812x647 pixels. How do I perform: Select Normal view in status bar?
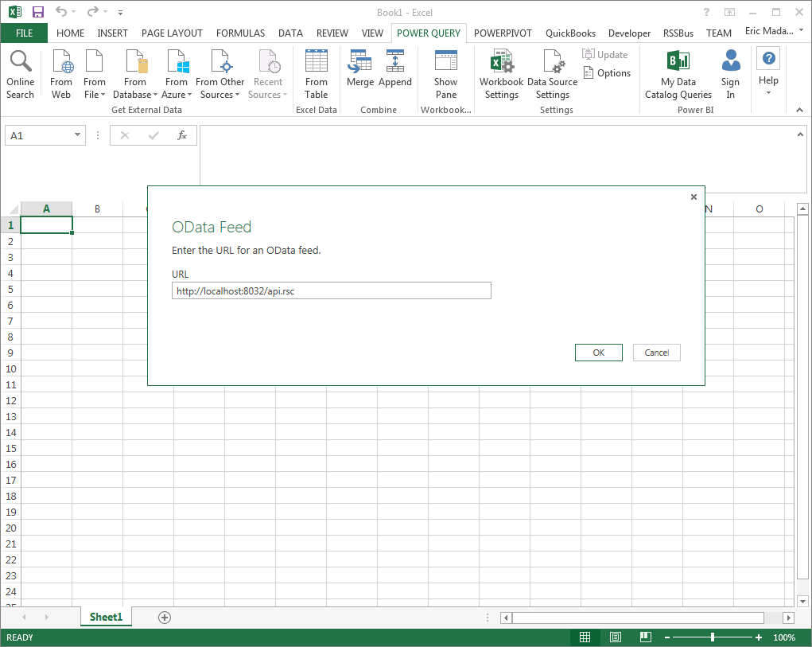(585, 637)
